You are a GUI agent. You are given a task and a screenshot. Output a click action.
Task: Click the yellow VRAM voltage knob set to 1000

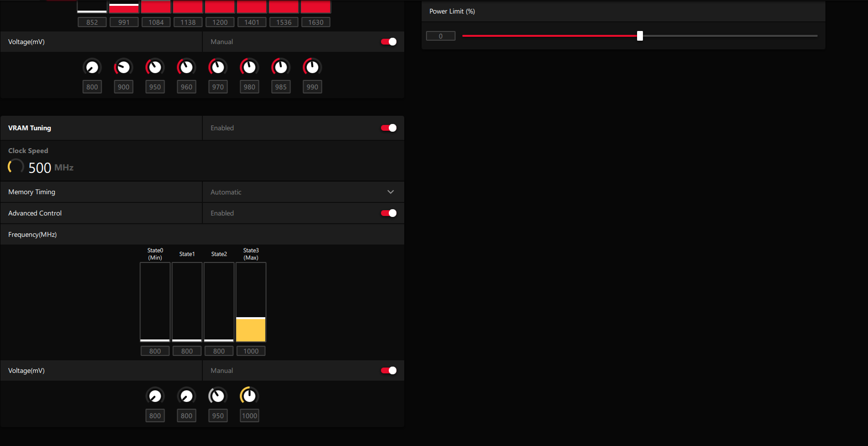(x=249, y=396)
